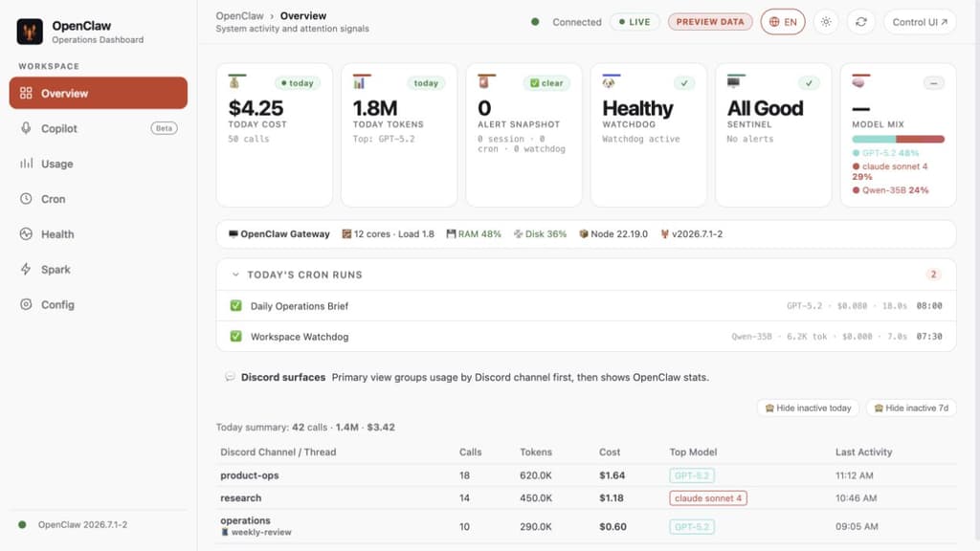Toggle the LIVE indicator pill
Screen dimensions: 980x551
point(635,22)
